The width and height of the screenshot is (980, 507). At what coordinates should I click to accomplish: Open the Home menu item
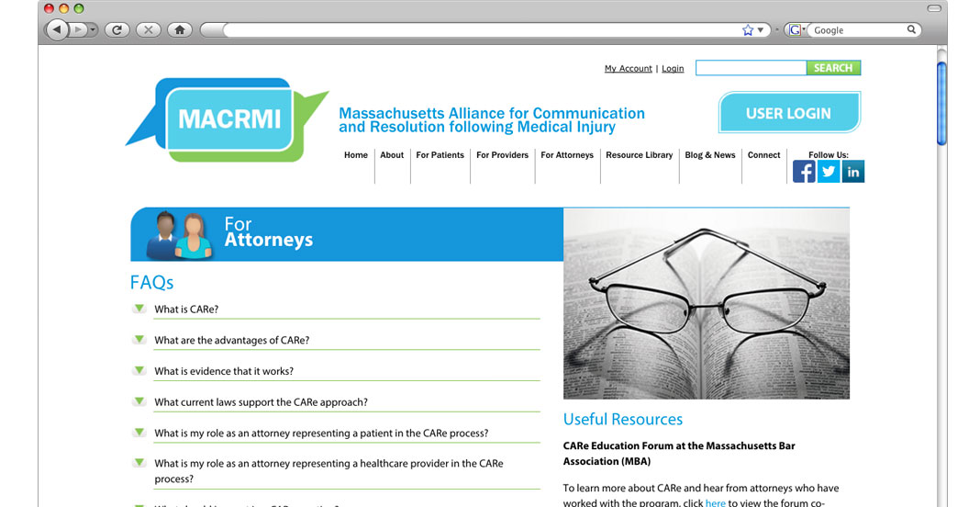[x=356, y=155]
